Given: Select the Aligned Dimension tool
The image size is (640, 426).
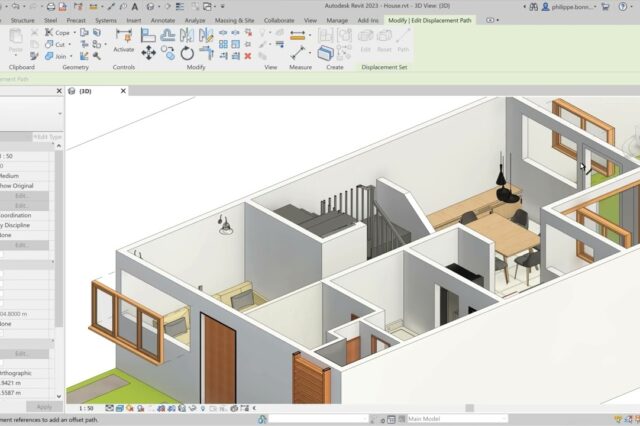Looking at the screenshot, I should [x=298, y=35].
